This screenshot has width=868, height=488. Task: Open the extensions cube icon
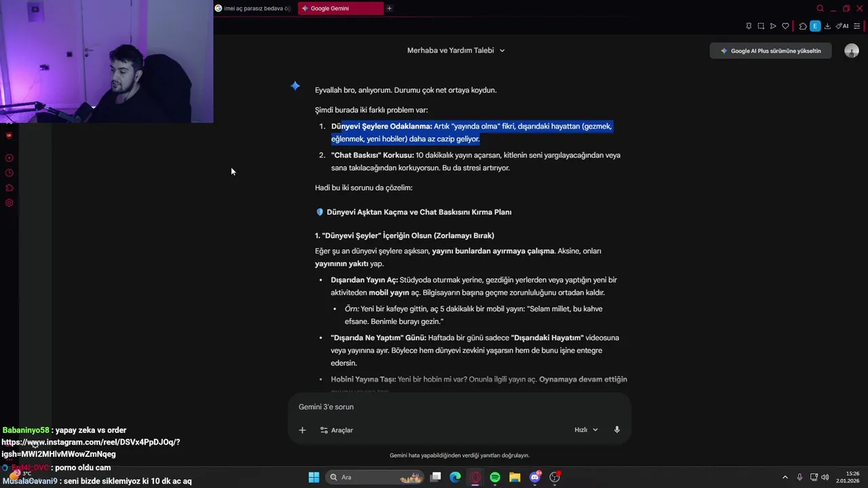coord(803,26)
